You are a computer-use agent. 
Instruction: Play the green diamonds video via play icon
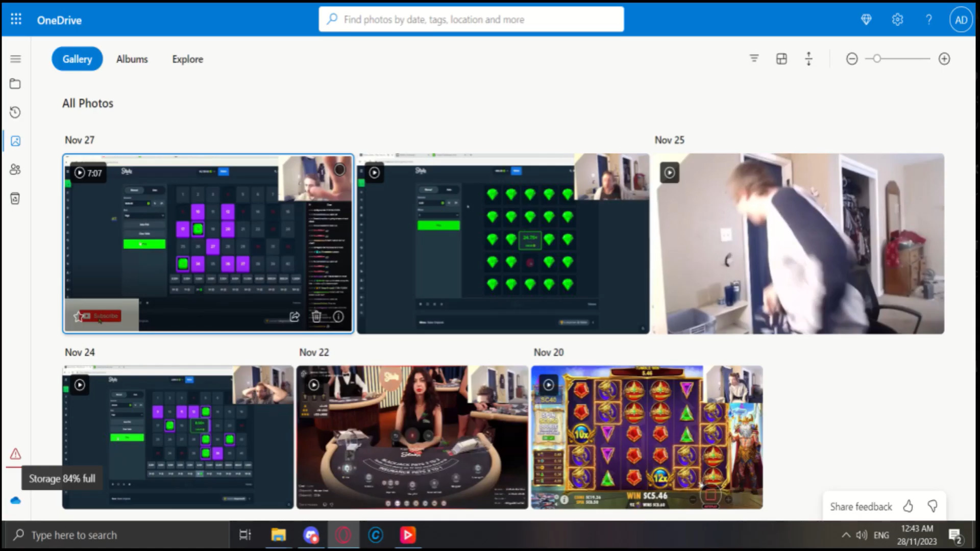374,172
